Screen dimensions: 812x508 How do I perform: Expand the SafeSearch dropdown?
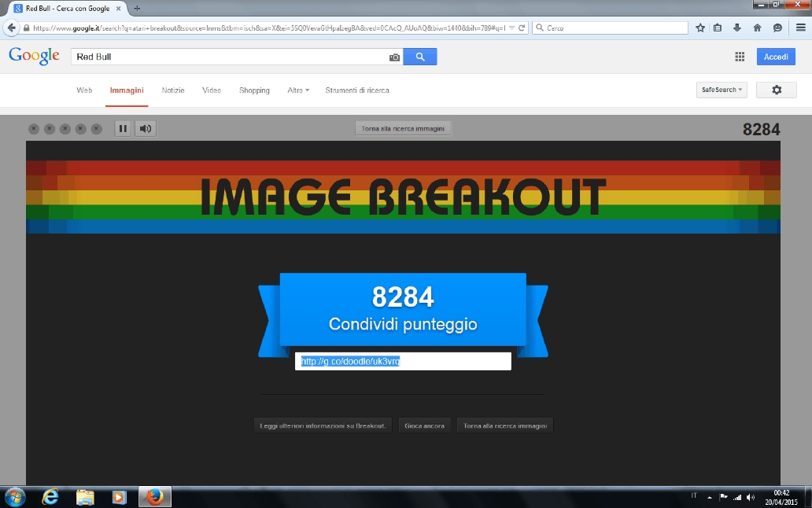722,90
